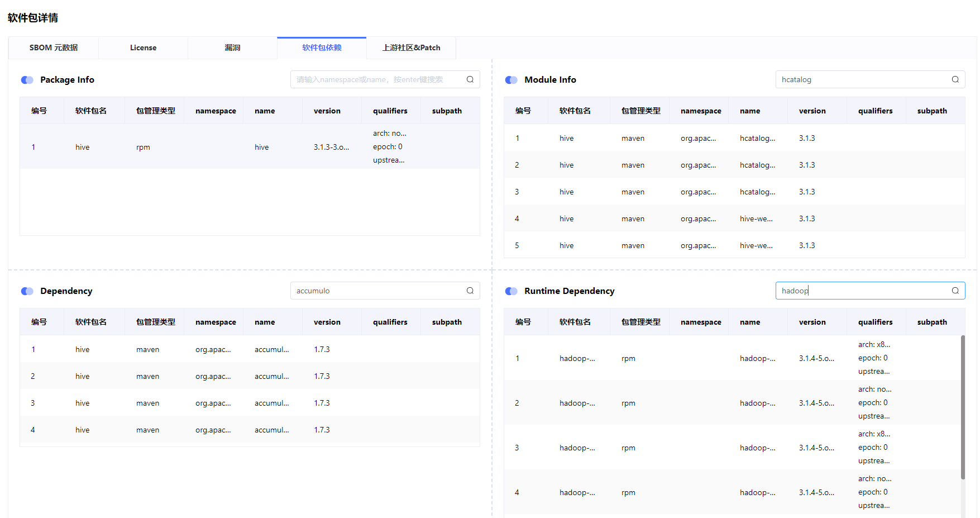Select the 上游社区&Patch tab
The width and height of the screenshot is (980, 518).
[411, 48]
